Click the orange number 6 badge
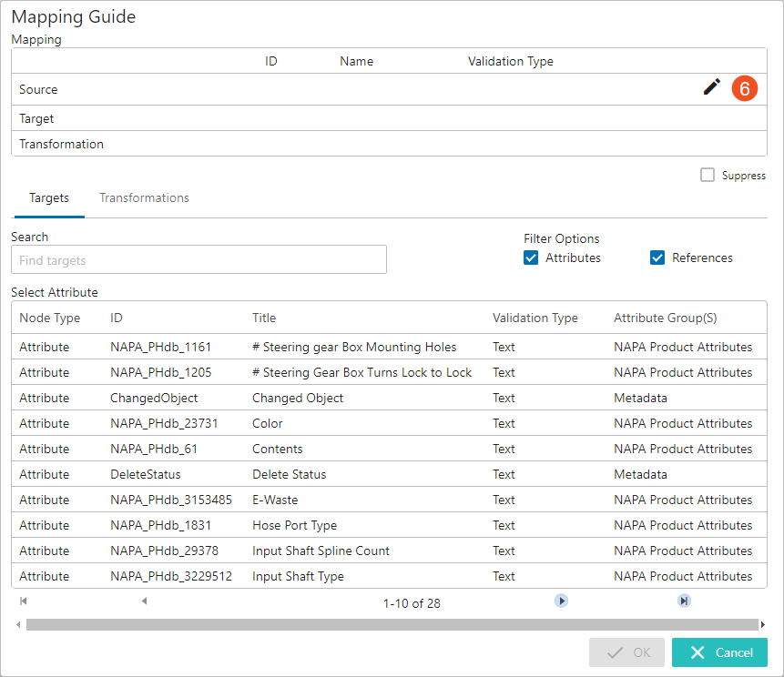Viewport: 784px width, 677px height. click(745, 88)
